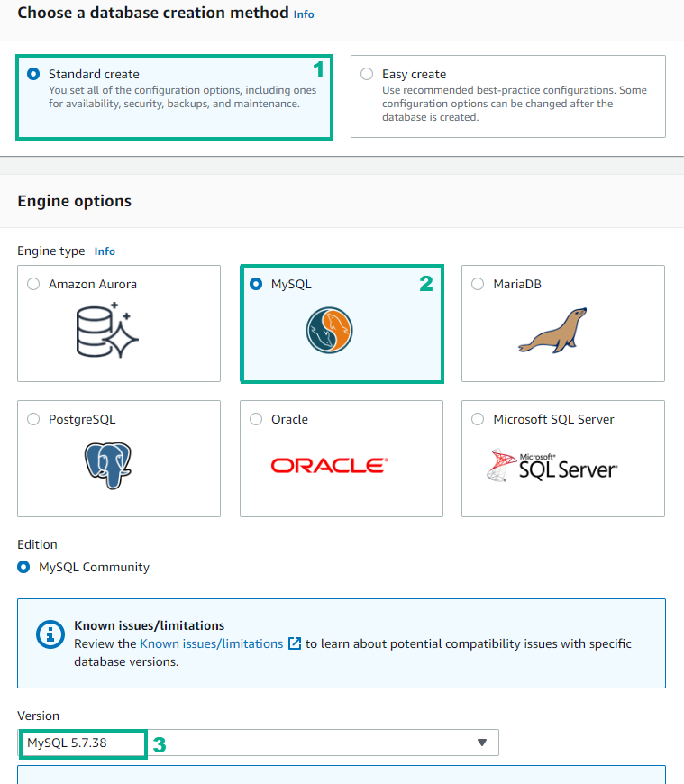Click the MySQL dolphin logo

point(329,331)
